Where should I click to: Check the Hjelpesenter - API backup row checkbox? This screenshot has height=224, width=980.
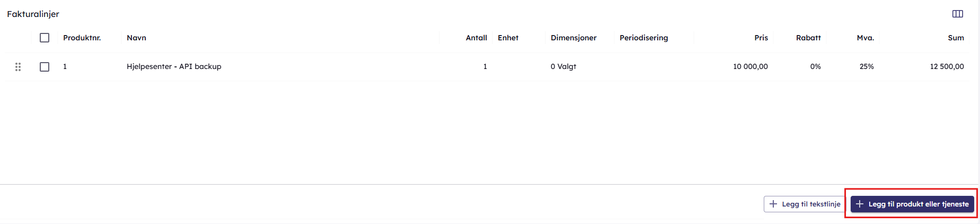point(45,67)
